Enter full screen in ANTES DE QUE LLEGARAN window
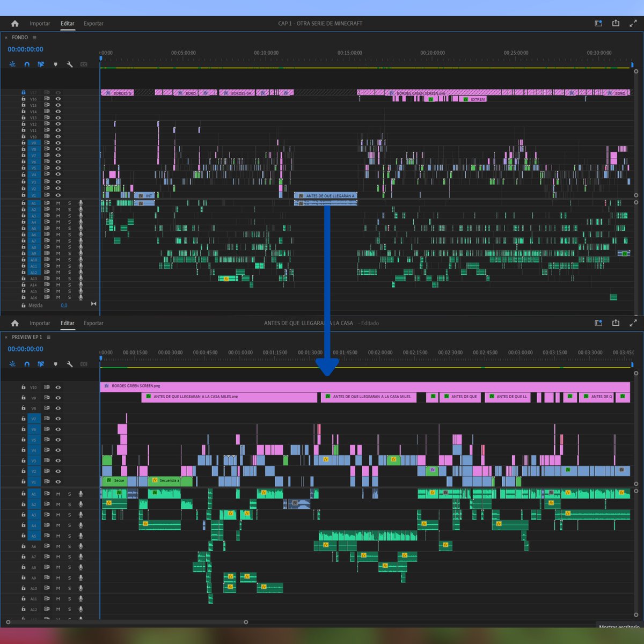Image resolution: width=644 pixels, height=644 pixels. [x=633, y=323]
